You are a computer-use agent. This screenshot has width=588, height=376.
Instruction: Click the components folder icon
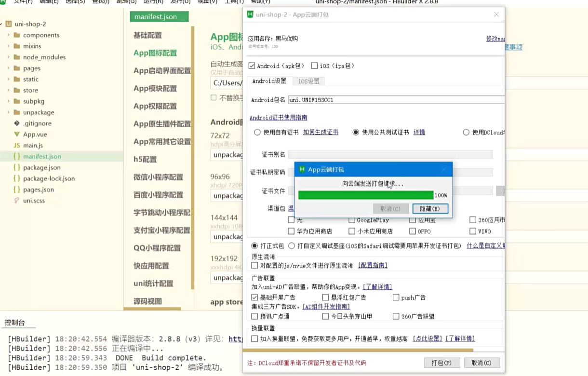tap(17, 35)
